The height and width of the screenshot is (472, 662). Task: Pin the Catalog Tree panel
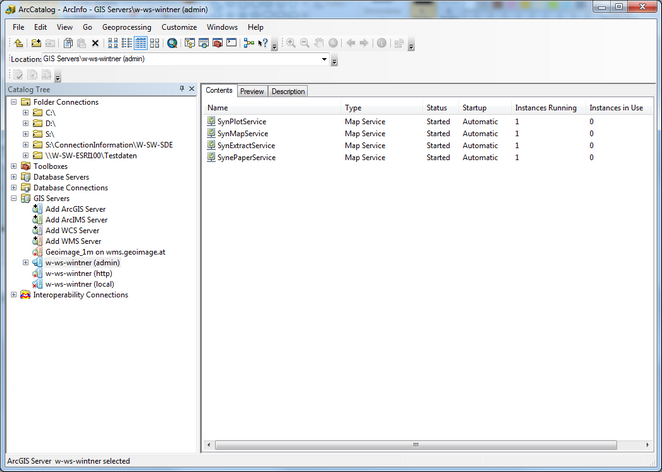[182, 89]
